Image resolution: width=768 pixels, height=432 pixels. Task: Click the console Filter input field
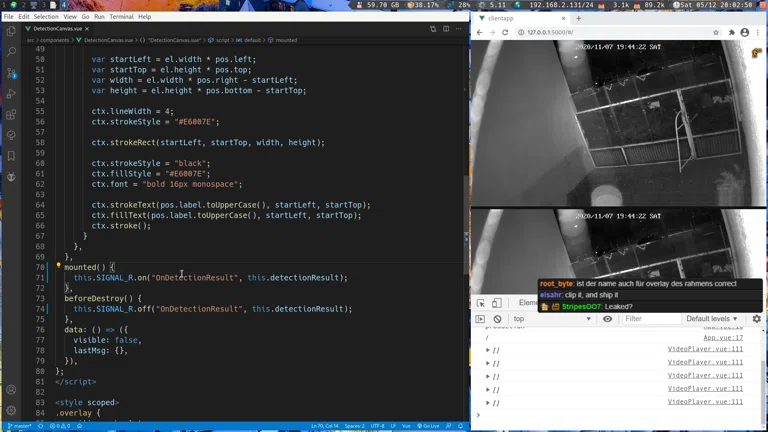tap(648, 319)
